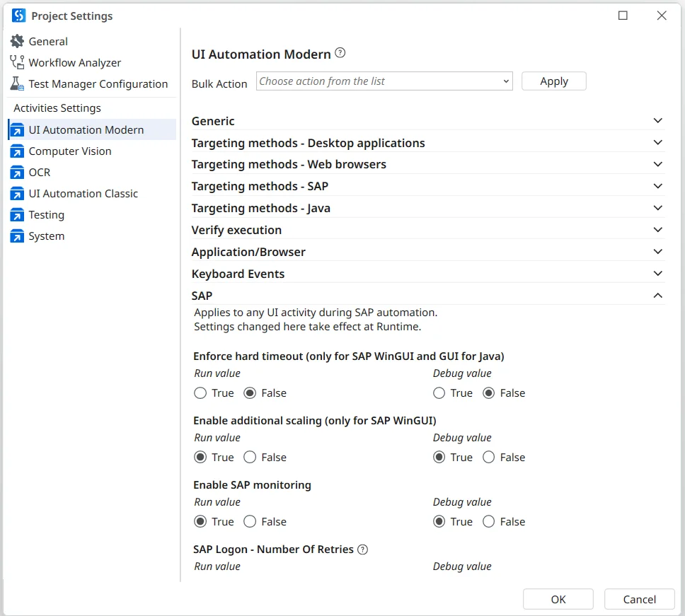This screenshot has width=685, height=616.
Task: Select UI Automation Modern in sidebar
Action: 92,129
